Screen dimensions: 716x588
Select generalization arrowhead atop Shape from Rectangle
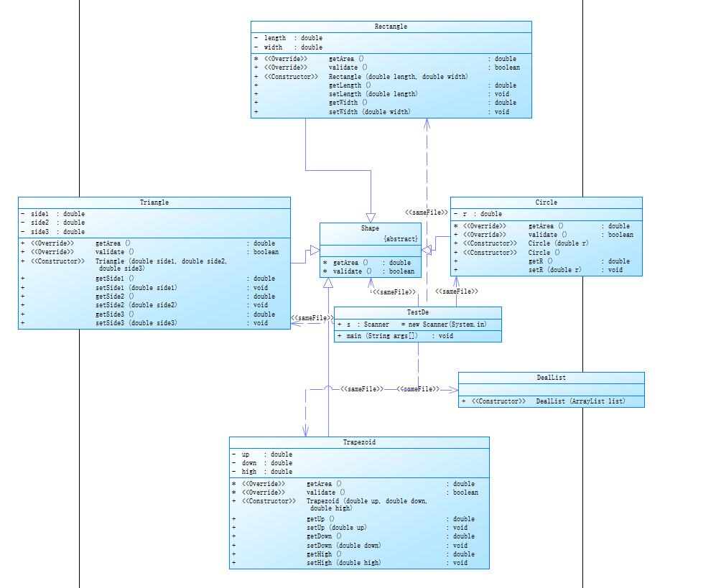click(x=371, y=218)
